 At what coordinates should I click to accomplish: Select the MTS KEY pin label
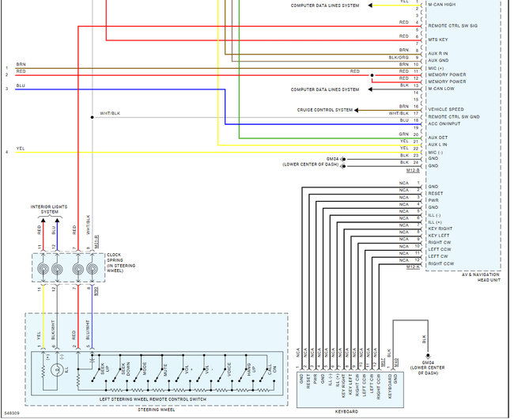click(x=437, y=40)
